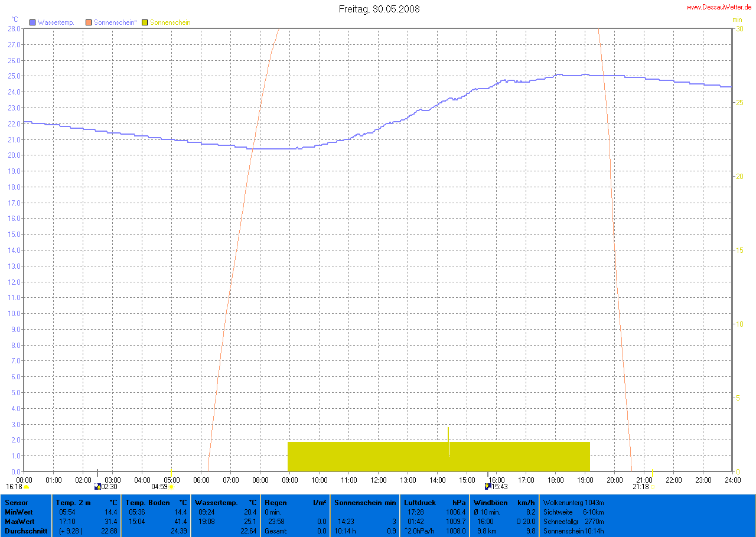Click the blue Wassertemp. legend square
This screenshot has height=537, width=756.
[x=32, y=22]
